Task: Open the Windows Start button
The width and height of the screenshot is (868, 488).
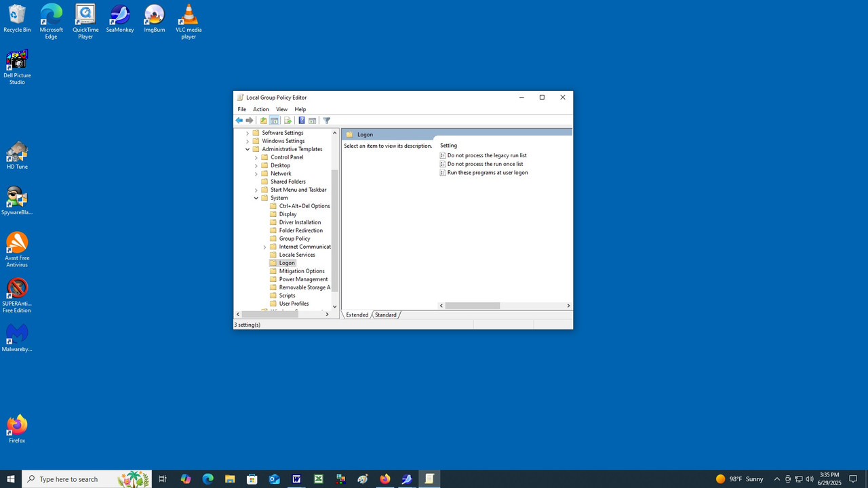Action: coord(11,479)
